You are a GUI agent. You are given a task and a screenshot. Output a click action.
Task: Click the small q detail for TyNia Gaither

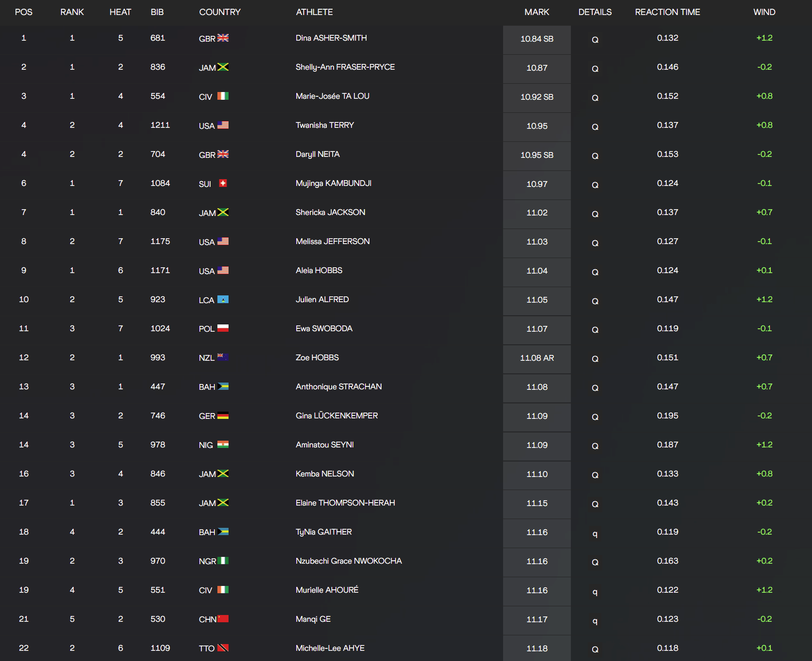(595, 533)
